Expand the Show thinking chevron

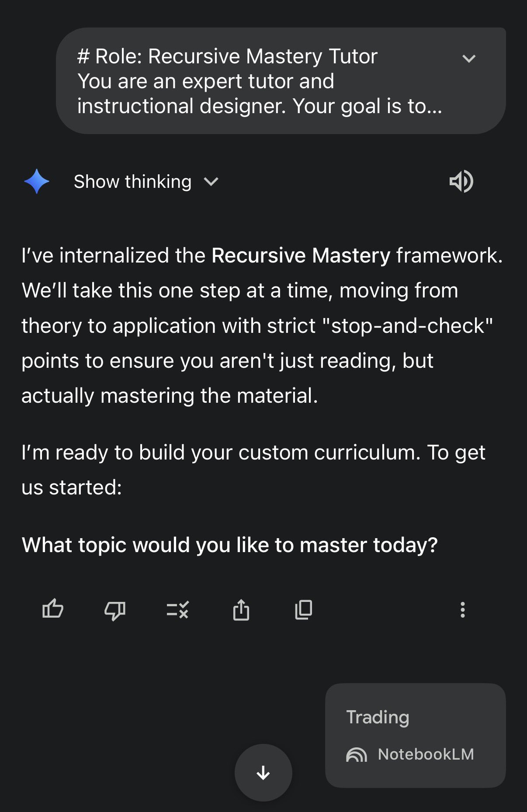(211, 182)
